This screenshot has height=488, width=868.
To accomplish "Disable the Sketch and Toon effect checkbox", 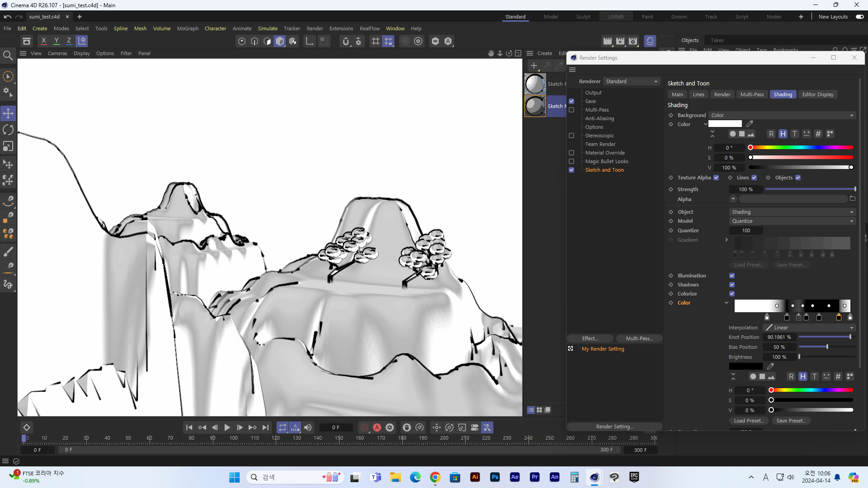I will click(x=571, y=170).
